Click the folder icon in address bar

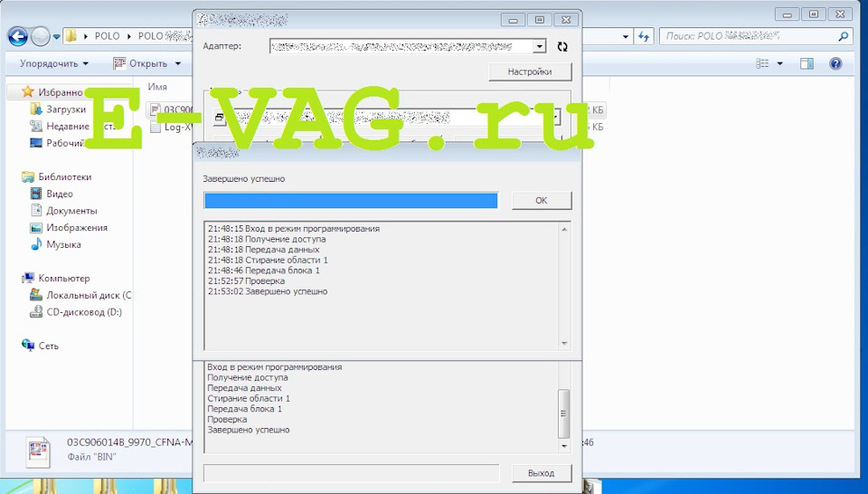coord(71,36)
